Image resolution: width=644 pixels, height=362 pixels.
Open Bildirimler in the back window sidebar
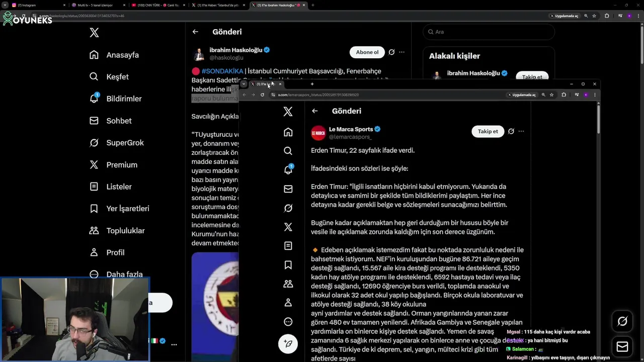(x=116, y=99)
